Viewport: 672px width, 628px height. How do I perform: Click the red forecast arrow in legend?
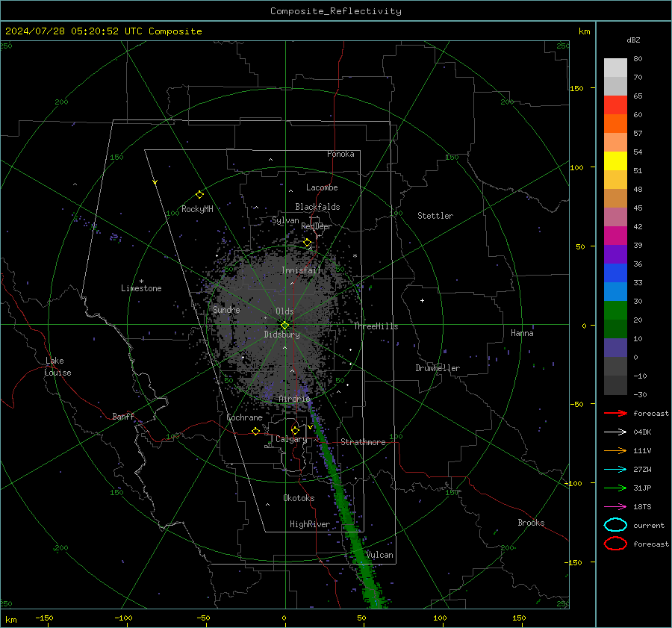pos(615,413)
